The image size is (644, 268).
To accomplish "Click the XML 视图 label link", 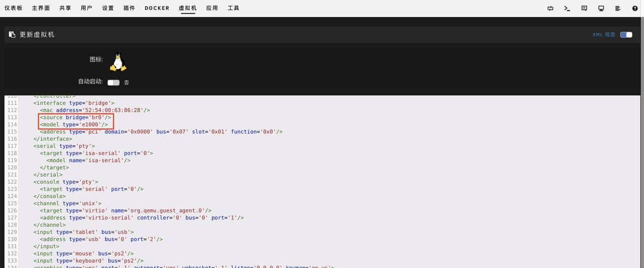I will 604,35.
